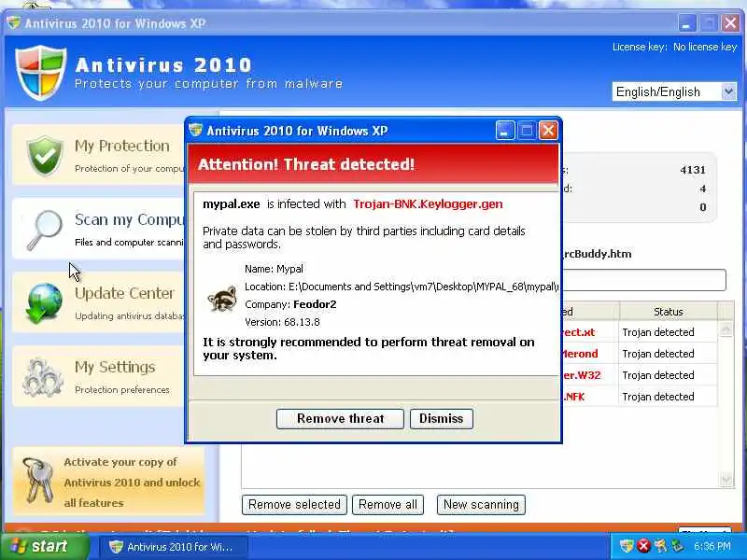This screenshot has height=560, width=747.
Task: Open Update Center section
Action: point(99,302)
